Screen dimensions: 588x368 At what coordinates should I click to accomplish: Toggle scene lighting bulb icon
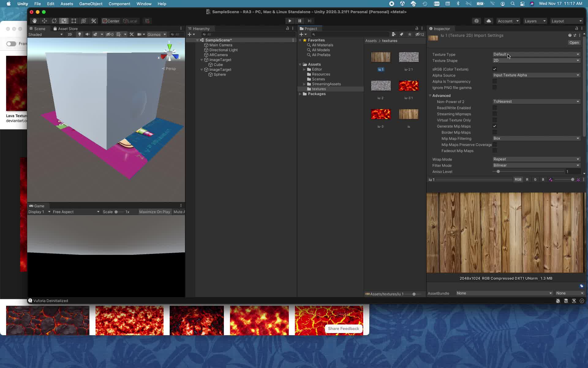[x=80, y=34]
